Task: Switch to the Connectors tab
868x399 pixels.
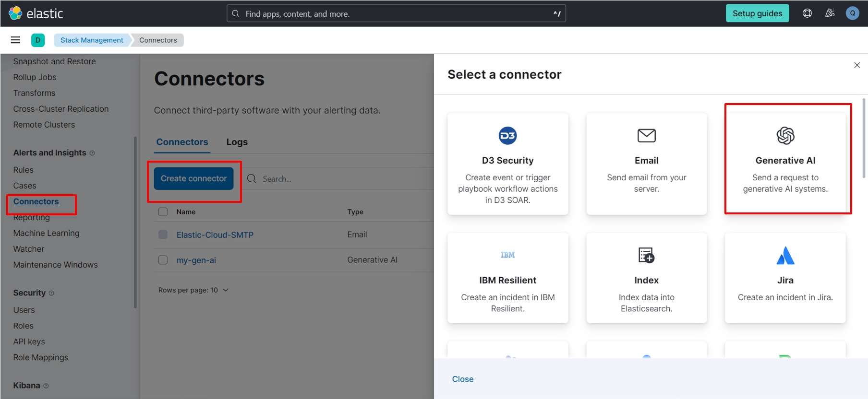Action: [182, 142]
